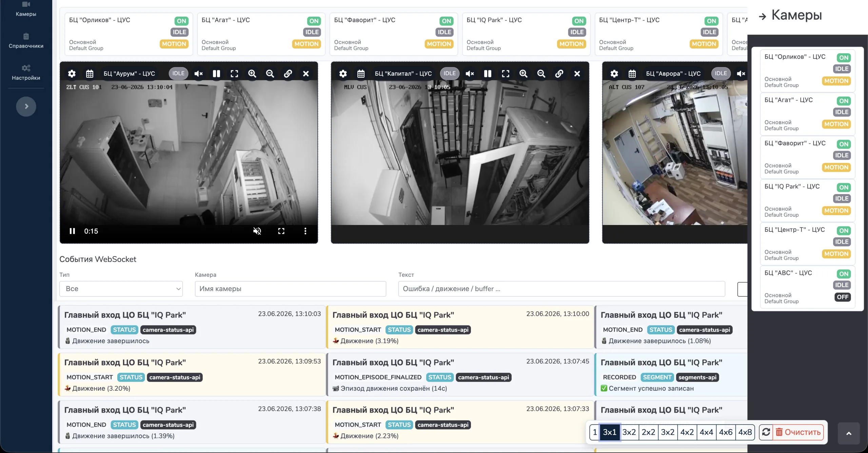Close the БЦ "Аурум" video tile
Screen dimensions: 868x453
306,74
